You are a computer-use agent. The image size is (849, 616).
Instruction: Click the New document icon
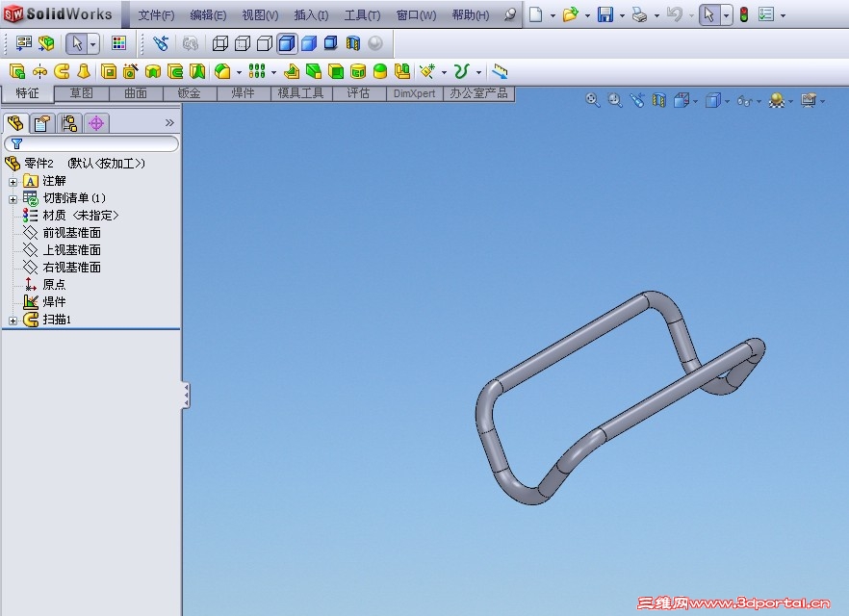click(x=535, y=14)
